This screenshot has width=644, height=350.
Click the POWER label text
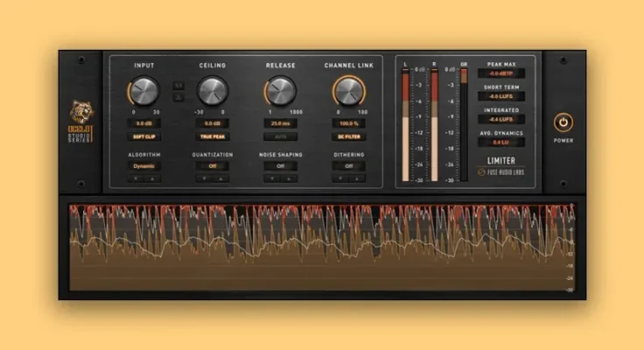[563, 140]
